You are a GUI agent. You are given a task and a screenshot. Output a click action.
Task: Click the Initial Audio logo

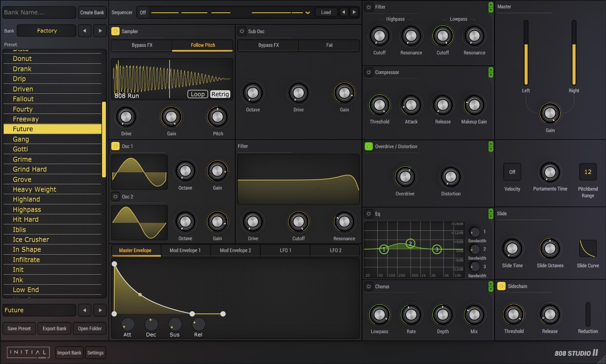click(x=27, y=352)
